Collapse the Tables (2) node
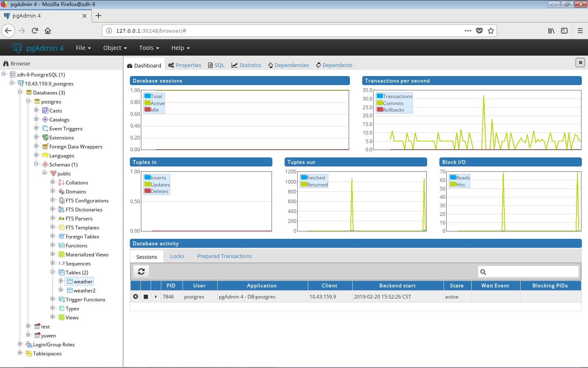The width and height of the screenshot is (588, 368). pos(53,272)
